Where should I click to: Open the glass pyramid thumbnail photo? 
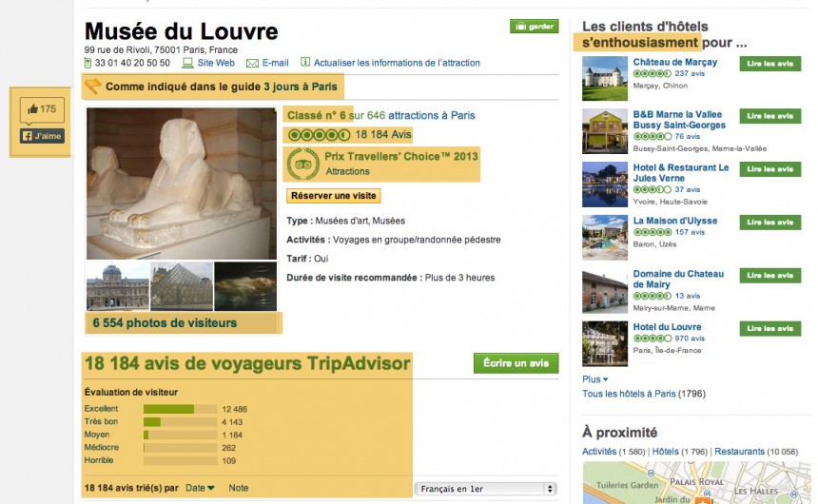182,286
